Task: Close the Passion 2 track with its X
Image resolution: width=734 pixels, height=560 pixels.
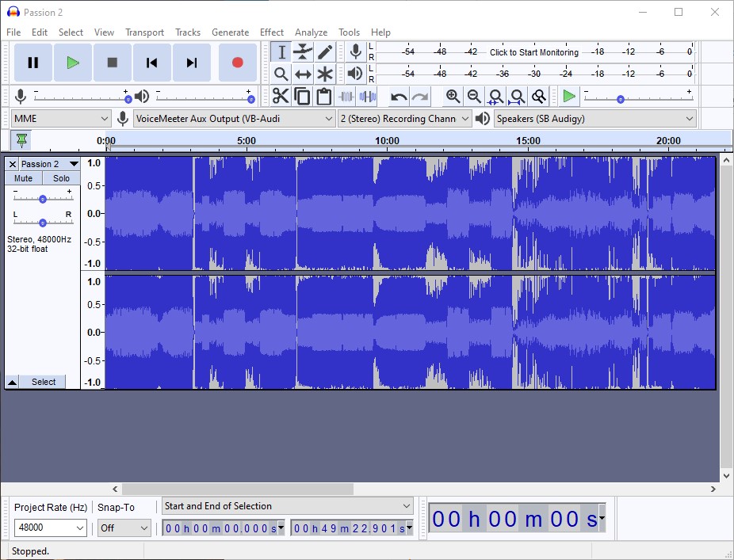Action: click(13, 164)
